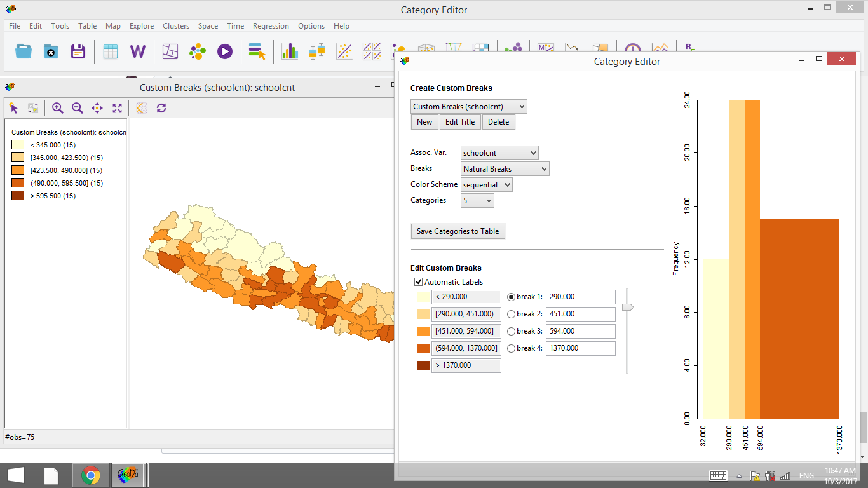Launch the Histogram tool icon
This screenshot has height=488, width=868.
click(x=290, y=51)
